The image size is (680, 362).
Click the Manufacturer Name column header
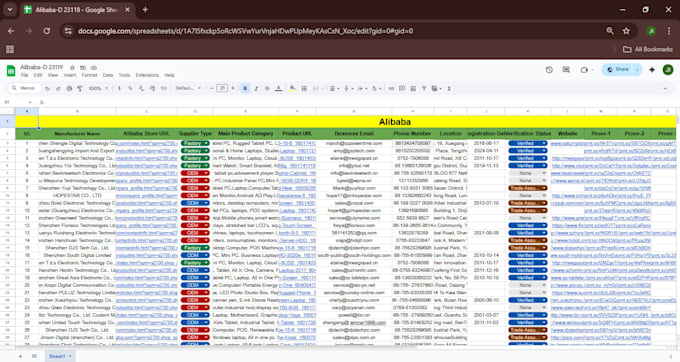tap(77, 134)
